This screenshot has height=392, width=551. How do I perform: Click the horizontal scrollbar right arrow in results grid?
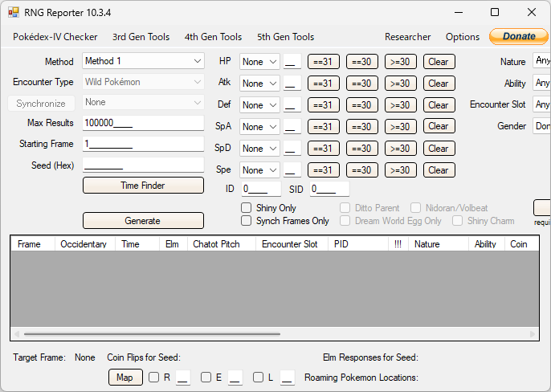pyautogui.click(x=533, y=333)
